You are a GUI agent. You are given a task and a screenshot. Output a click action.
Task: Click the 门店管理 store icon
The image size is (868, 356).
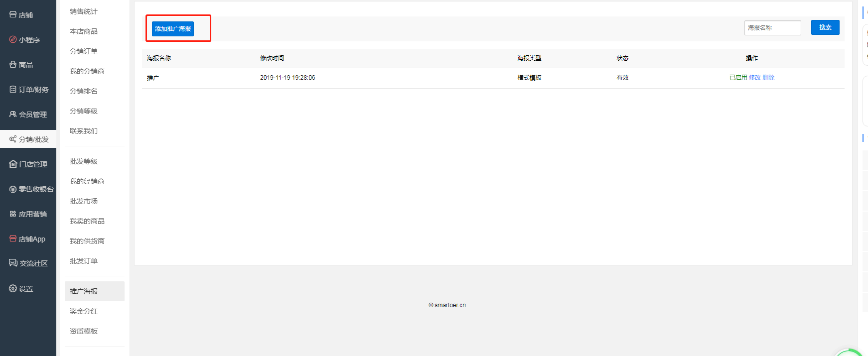pyautogui.click(x=13, y=164)
